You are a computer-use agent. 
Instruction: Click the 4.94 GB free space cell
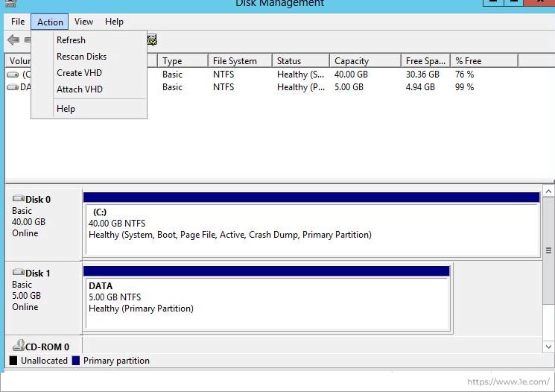pyautogui.click(x=420, y=87)
